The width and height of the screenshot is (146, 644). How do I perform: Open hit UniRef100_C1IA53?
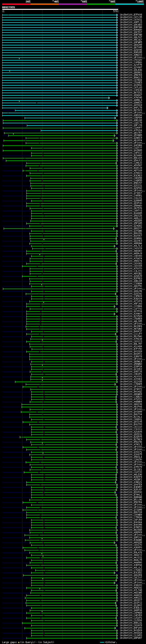(131, 635)
